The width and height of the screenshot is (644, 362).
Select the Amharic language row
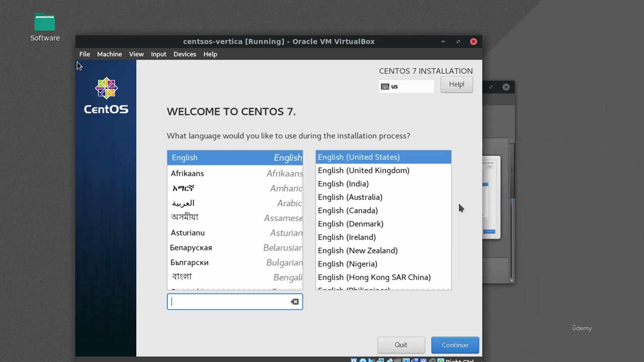coord(235,188)
